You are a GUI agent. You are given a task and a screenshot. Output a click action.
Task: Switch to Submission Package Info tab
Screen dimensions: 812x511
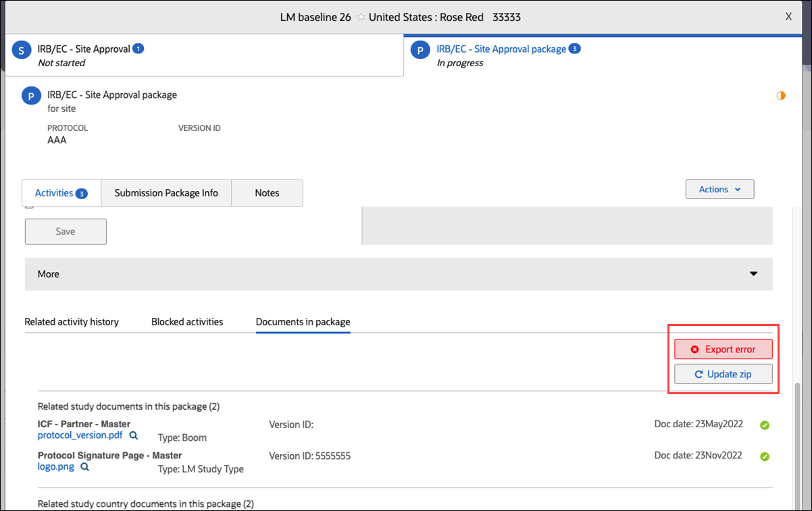[166, 193]
